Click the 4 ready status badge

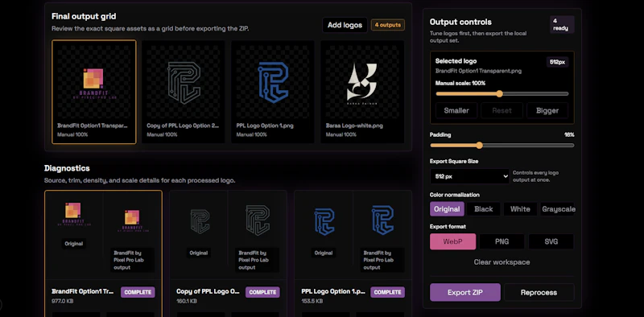click(x=562, y=25)
